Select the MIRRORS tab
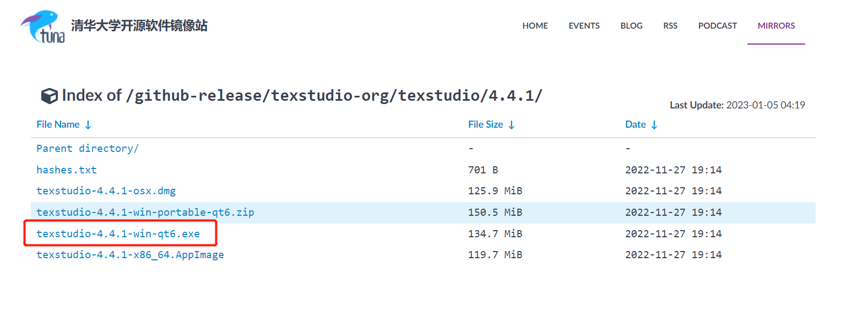The width and height of the screenshot is (868, 327). pyautogui.click(x=776, y=26)
